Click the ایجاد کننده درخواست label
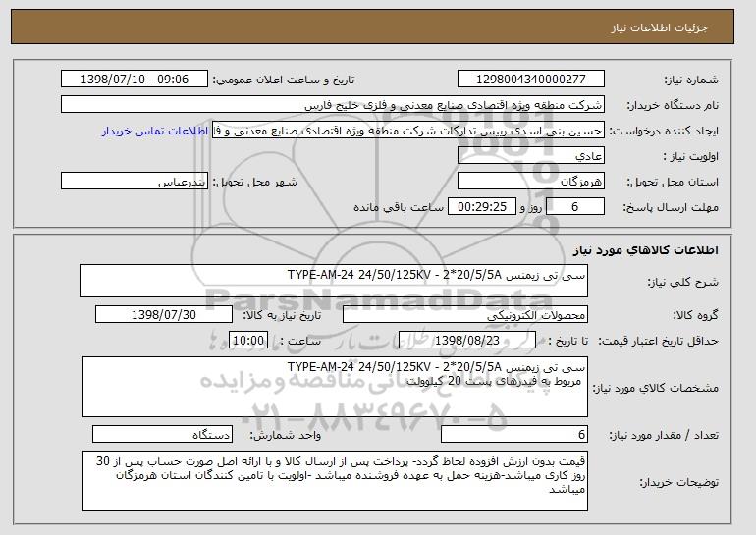This screenshot has width=756, height=535. click(664, 131)
